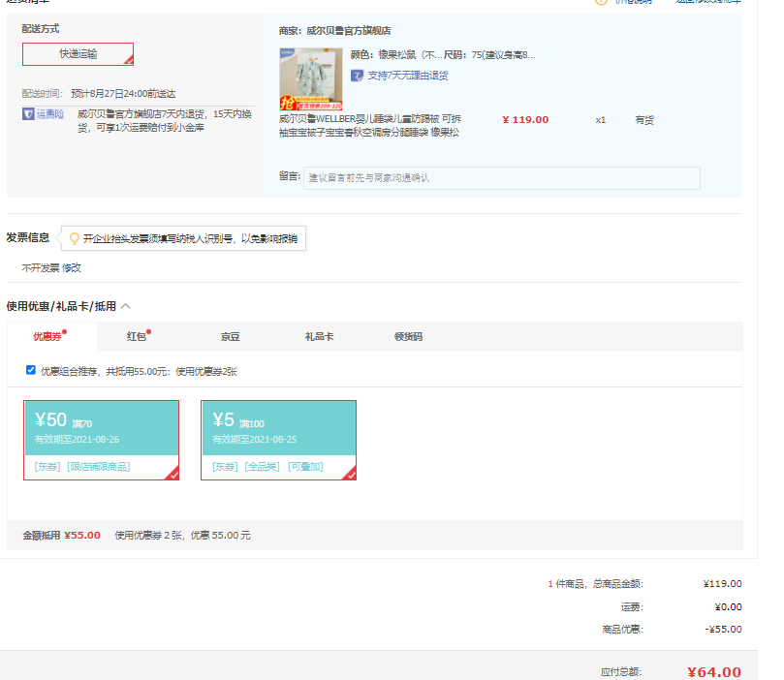Switch to the 礼品卡 tab
784x680 pixels.
pyautogui.click(x=319, y=337)
